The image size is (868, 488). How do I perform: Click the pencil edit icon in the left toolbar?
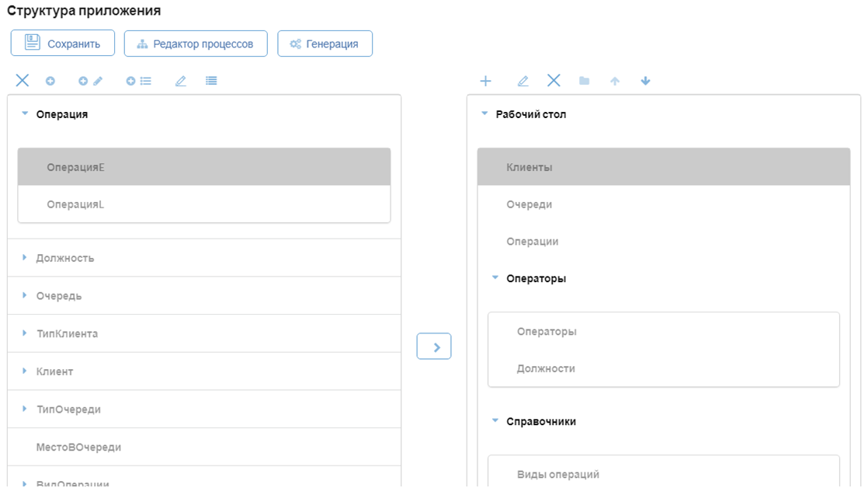(180, 81)
